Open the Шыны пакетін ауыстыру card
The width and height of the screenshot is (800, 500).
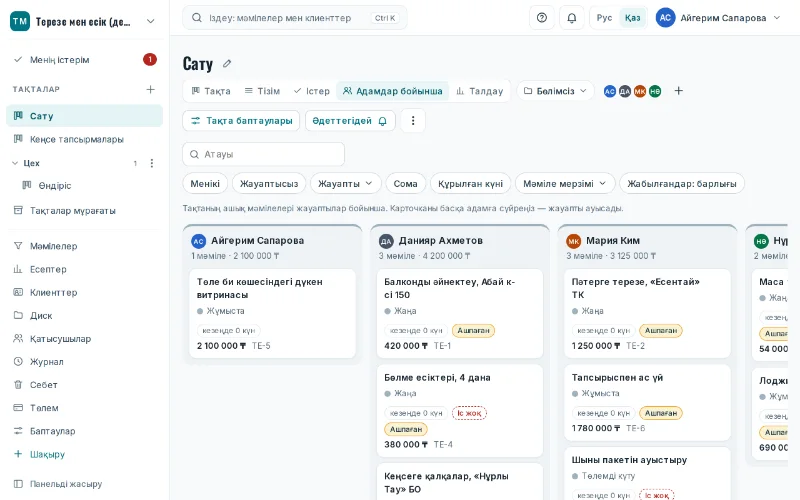(647, 474)
